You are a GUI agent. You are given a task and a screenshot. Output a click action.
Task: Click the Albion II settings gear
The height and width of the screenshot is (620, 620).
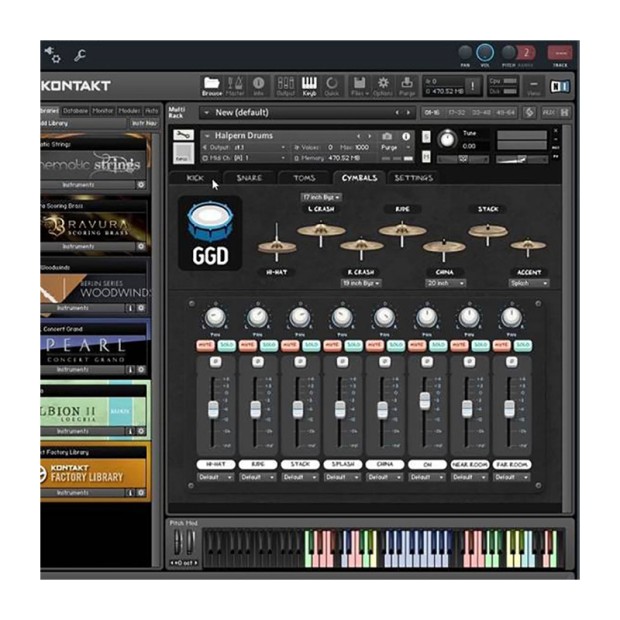(x=141, y=431)
